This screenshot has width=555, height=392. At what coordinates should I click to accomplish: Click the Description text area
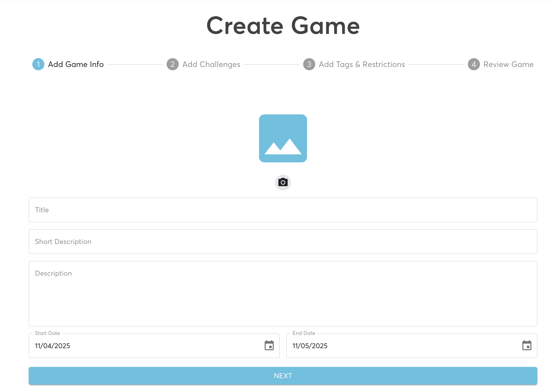coord(282,292)
